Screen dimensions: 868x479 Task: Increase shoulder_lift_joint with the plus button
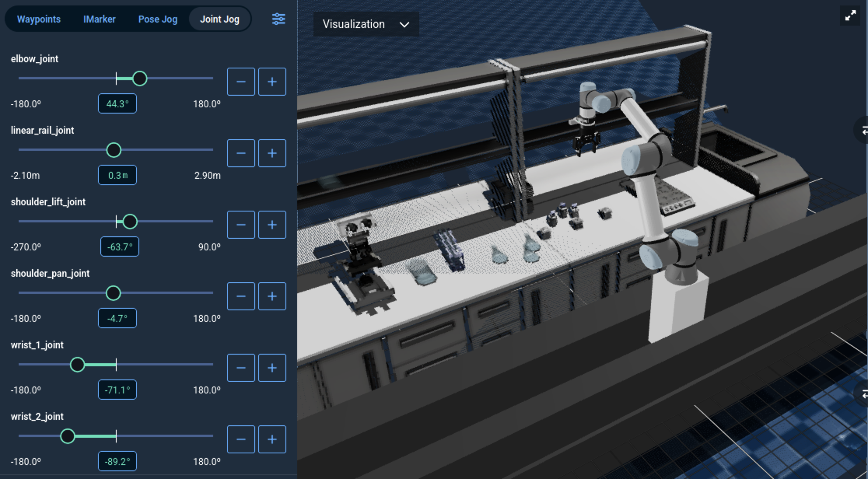tap(272, 225)
